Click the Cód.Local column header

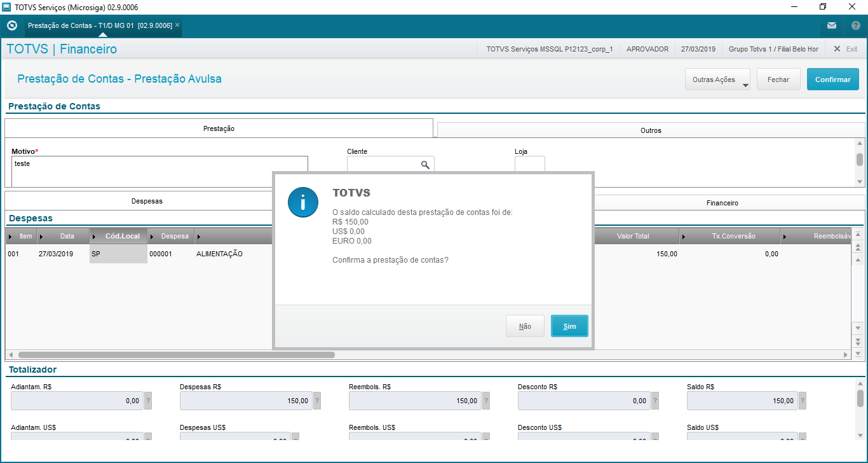coord(118,236)
